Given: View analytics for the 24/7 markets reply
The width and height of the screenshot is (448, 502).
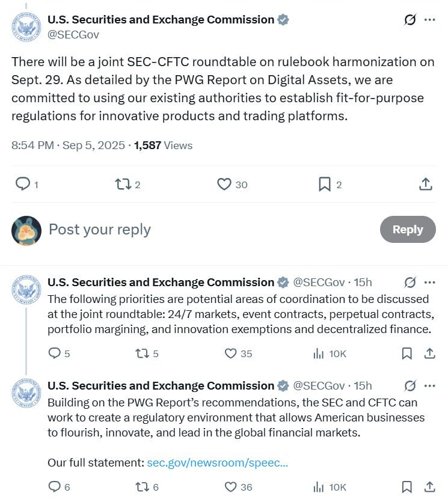Looking at the screenshot, I should [318, 354].
